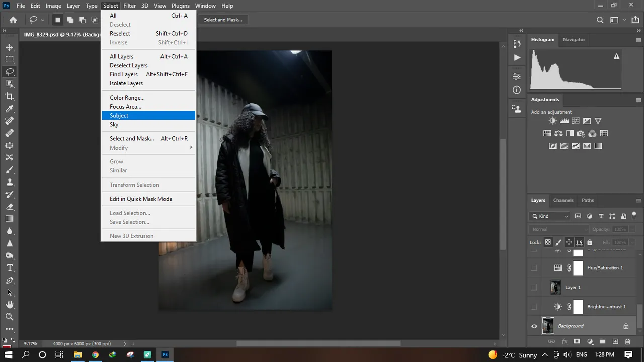Add a Brightness/Contrast adjustment
This screenshot has width=644, height=362.
pyautogui.click(x=553, y=121)
